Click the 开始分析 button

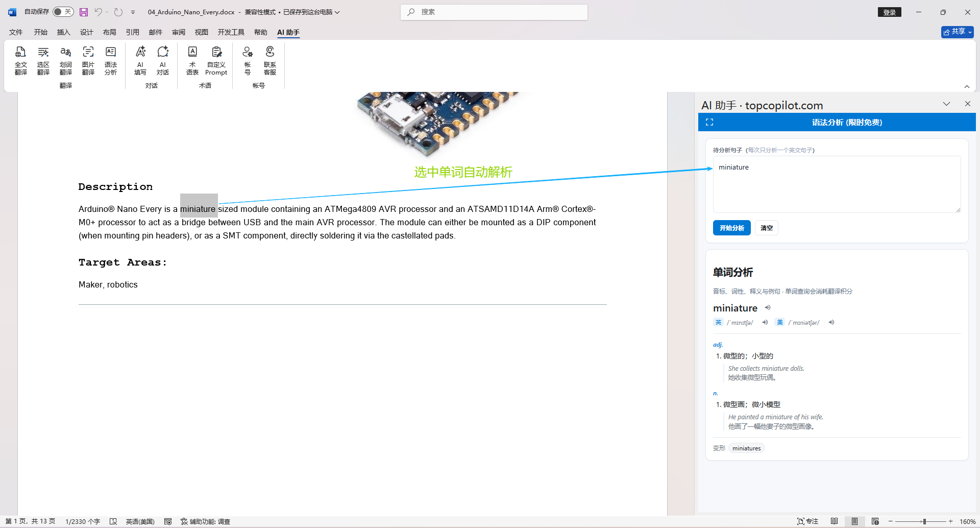point(732,228)
